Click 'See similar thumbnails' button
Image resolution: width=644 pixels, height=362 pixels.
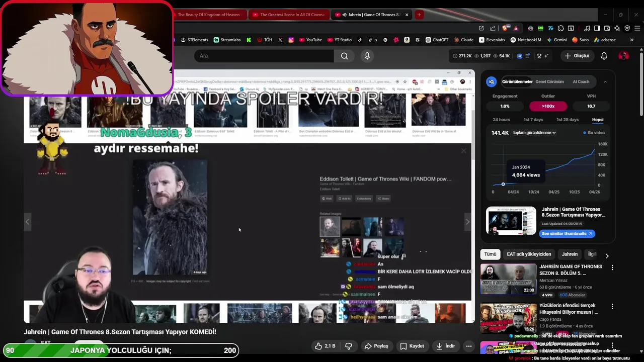point(567,234)
